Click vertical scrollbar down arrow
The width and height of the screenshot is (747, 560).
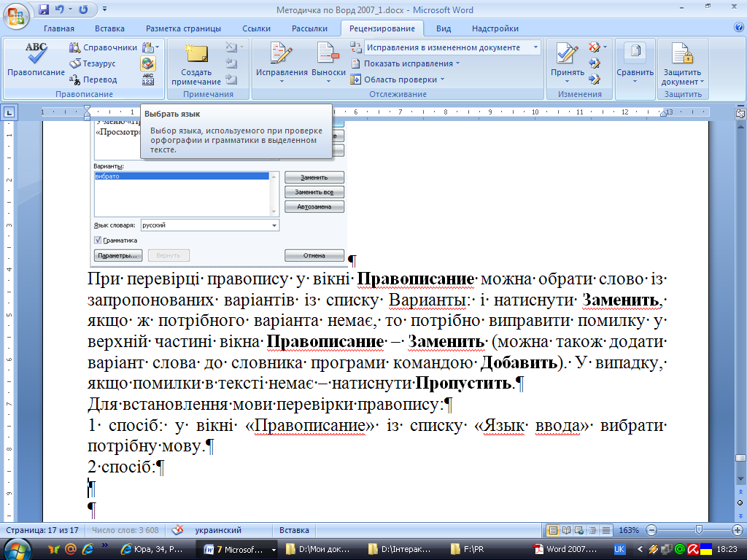pos(740,478)
